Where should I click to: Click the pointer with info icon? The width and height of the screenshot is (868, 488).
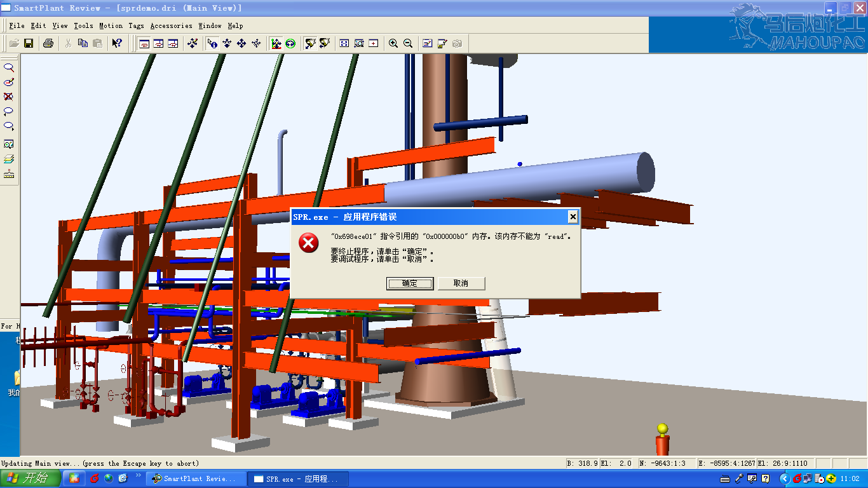pyautogui.click(x=212, y=43)
